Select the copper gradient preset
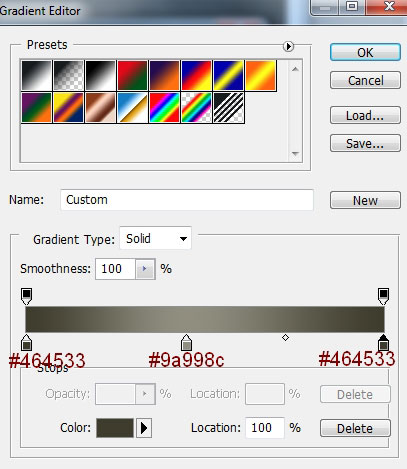Viewport: 407px width, 469px height. point(100,108)
